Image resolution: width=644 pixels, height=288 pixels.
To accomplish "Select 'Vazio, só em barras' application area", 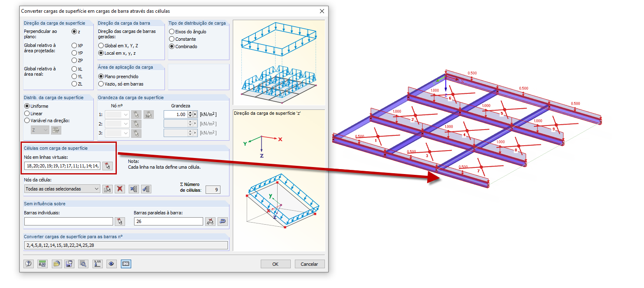I will pyautogui.click(x=101, y=84).
